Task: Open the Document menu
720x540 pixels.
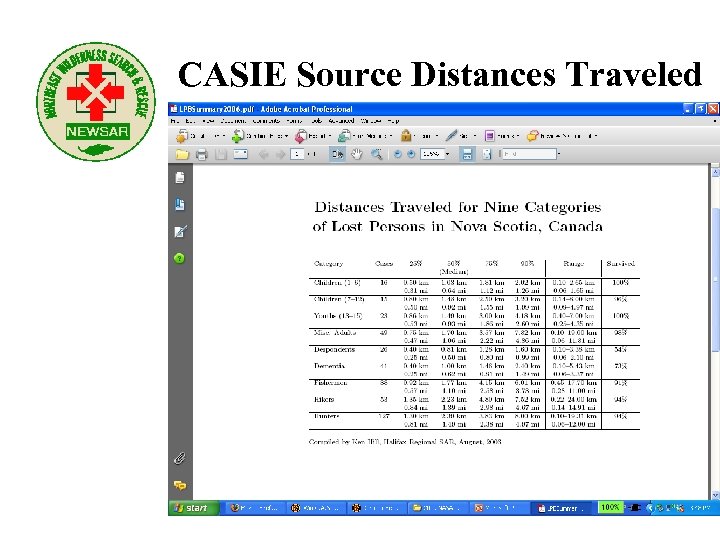Action: (234, 121)
